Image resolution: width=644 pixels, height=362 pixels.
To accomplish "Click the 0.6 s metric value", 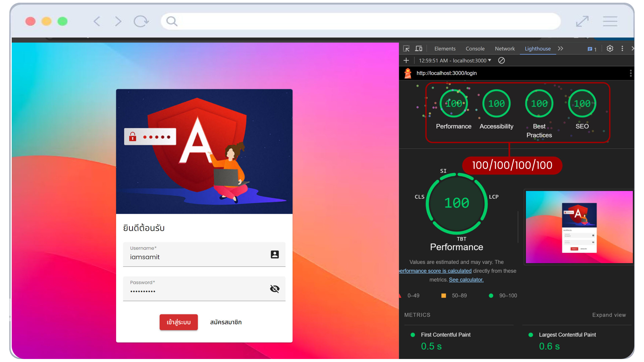I will pyautogui.click(x=549, y=346).
